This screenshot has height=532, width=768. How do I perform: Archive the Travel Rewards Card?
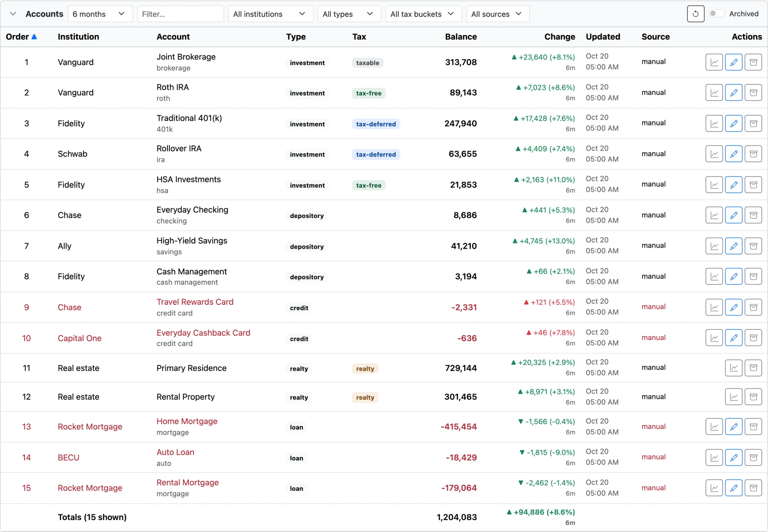pos(753,307)
